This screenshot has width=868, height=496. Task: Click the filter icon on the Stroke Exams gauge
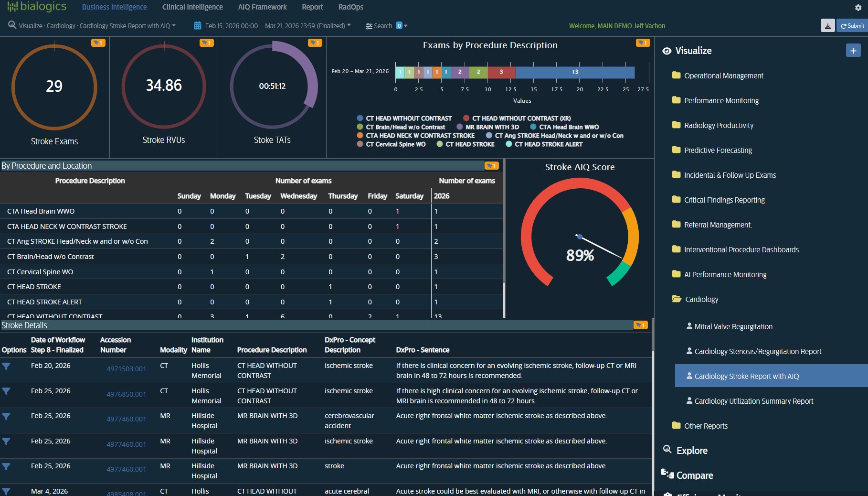[x=98, y=43]
